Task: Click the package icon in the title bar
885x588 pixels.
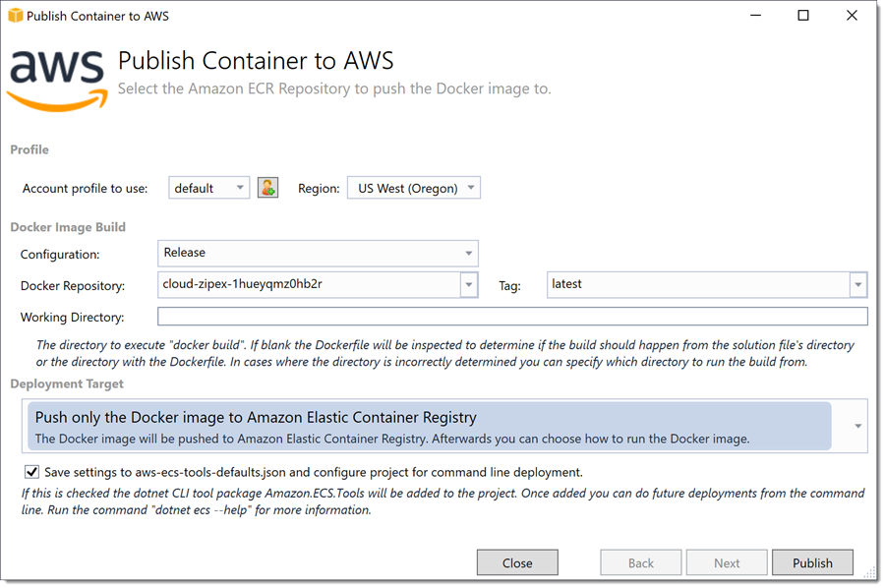Action: point(15,15)
